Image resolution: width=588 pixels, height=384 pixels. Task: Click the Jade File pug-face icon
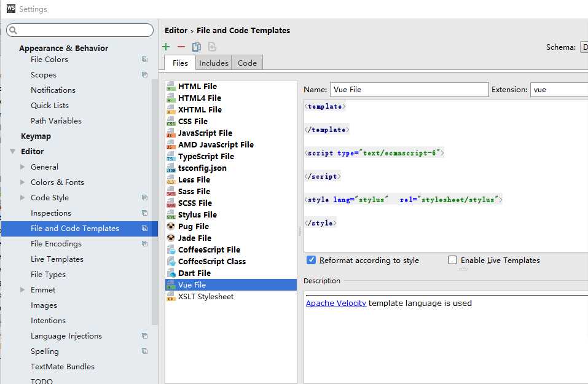pyautogui.click(x=171, y=238)
